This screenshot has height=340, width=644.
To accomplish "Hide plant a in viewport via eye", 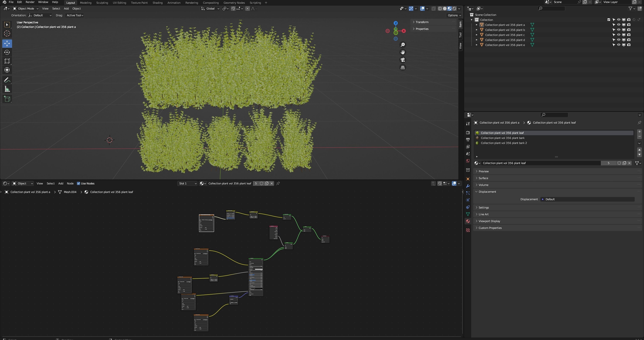I will 618,25.
